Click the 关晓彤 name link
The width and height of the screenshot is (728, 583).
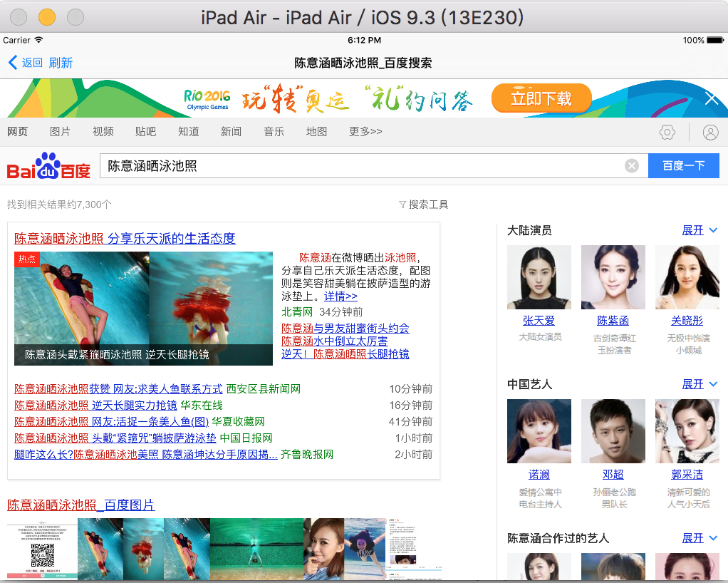687,321
